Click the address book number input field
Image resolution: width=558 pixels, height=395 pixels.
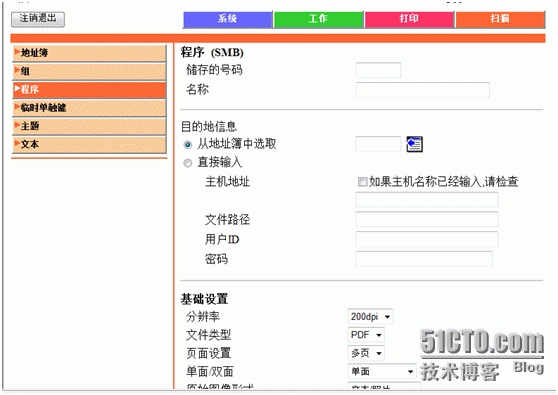click(x=378, y=144)
